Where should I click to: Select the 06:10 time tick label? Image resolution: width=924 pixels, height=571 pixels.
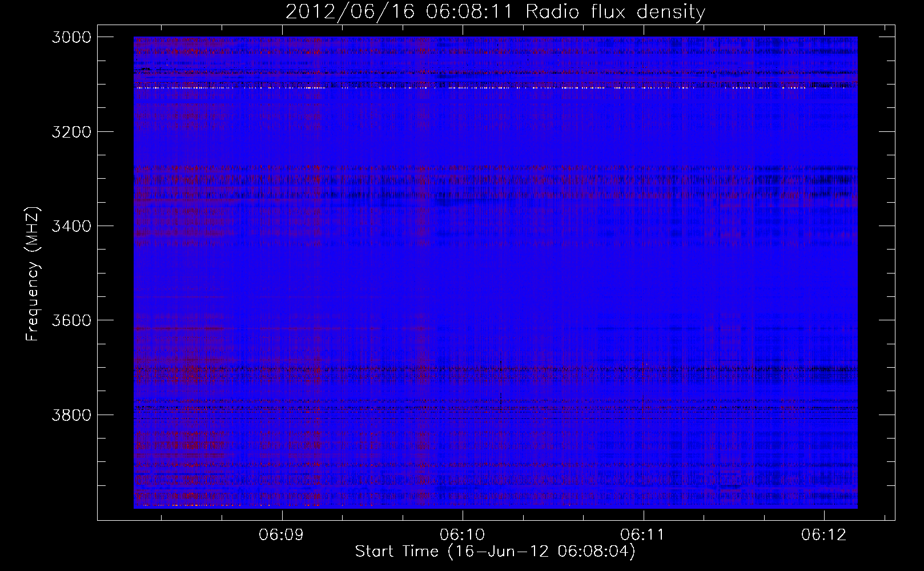(462, 535)
